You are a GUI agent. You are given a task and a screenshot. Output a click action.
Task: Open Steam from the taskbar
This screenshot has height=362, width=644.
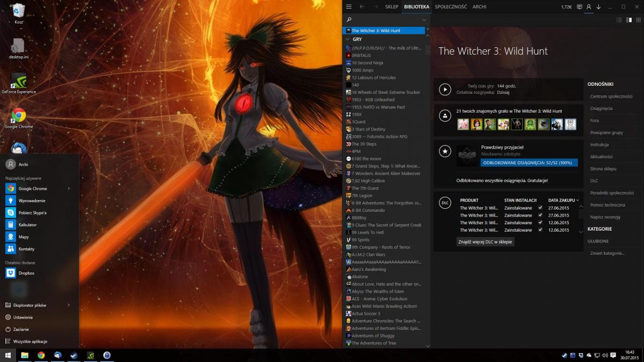(75, 355)
